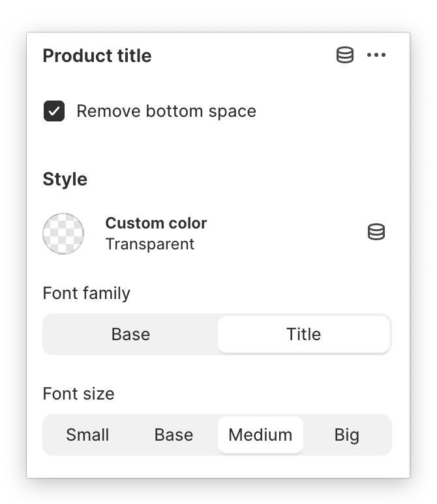Click the Custom color label
The height and width of the screenshot is (504, 437).
156,223
